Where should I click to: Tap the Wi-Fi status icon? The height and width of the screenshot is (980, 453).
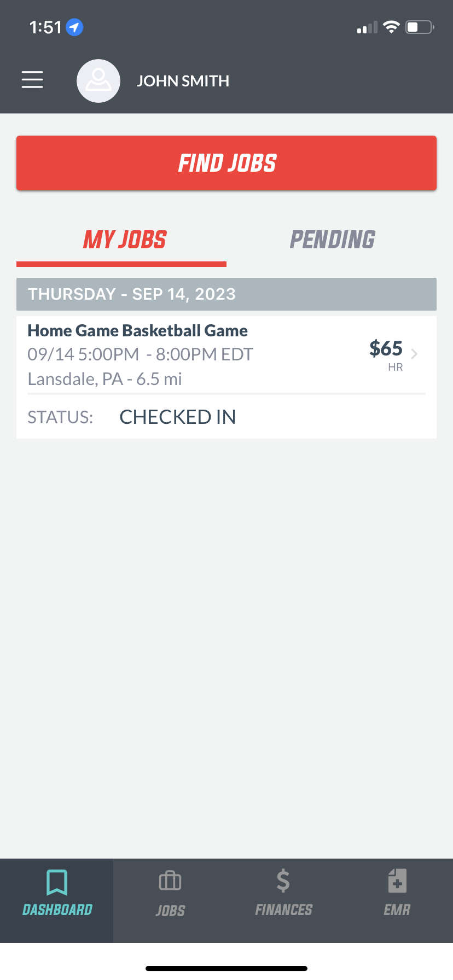[x=391, y=27]
